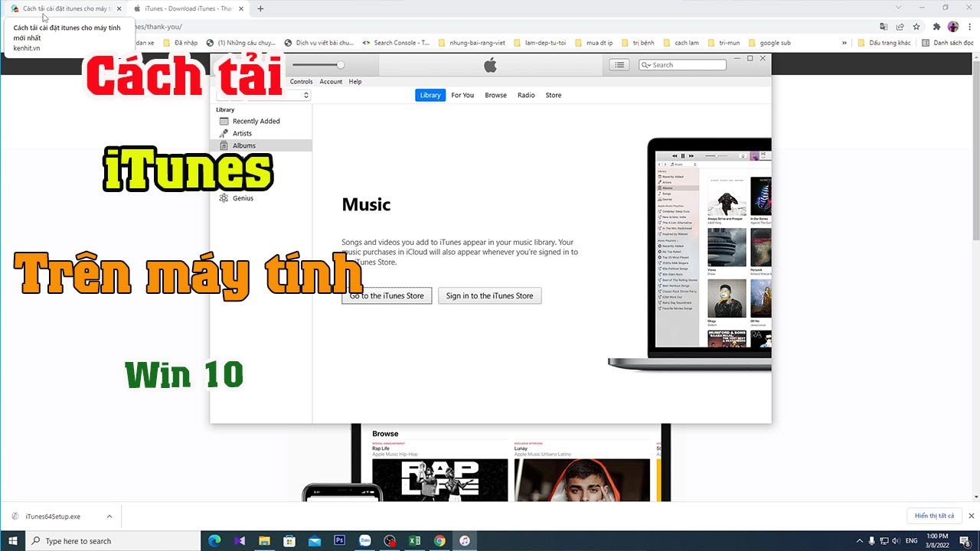Open cach lam bookmark folder
980x551 pixels.
pos(681,43)
